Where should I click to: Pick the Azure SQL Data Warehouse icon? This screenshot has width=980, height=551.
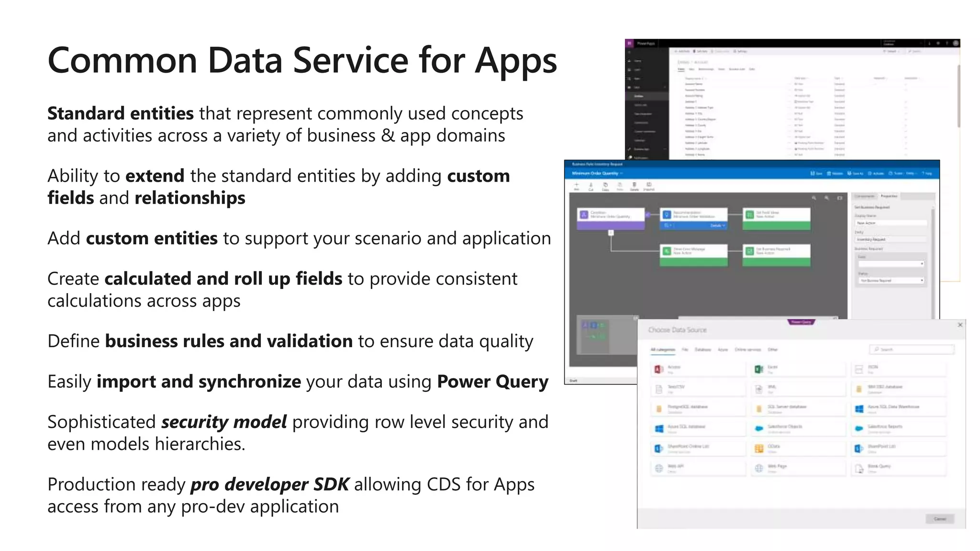coord(859,408)
